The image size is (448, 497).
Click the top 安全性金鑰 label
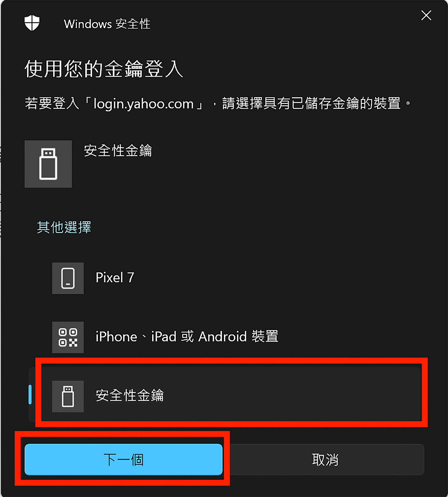tap(118, 150)
